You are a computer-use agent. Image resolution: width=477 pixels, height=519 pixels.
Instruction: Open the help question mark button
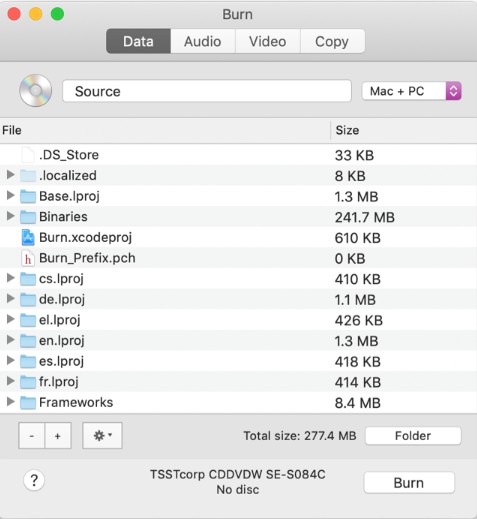(34, 480)
